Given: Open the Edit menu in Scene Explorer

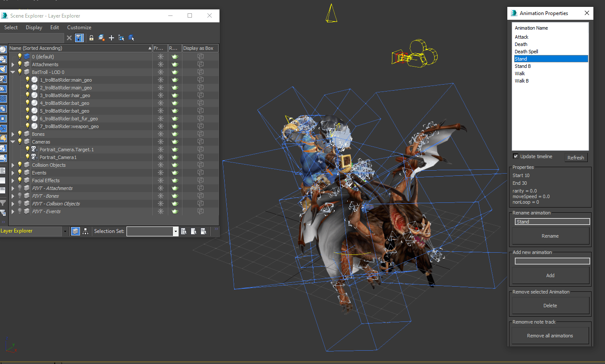Looking at the screenshot, I should click(x=55, y=28).
